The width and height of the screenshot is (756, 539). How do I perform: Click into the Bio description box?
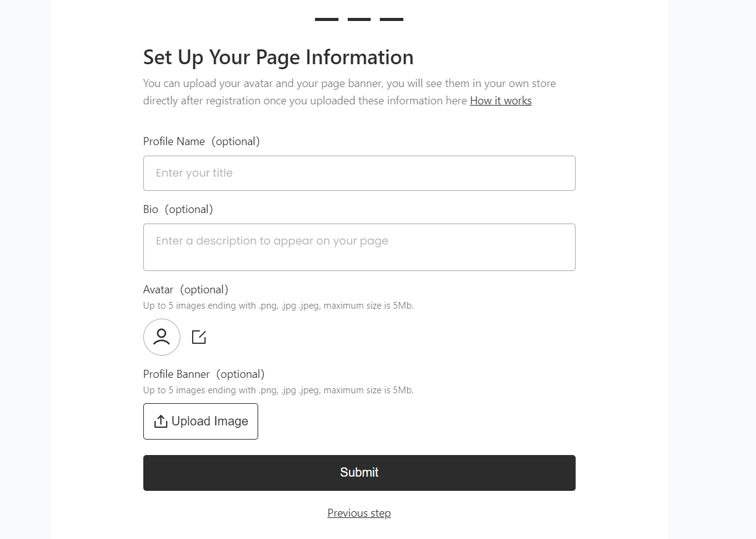point(359,247)
